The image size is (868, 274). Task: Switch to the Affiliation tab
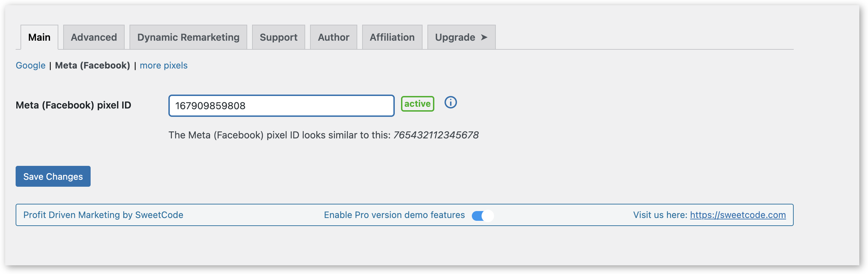392,37
